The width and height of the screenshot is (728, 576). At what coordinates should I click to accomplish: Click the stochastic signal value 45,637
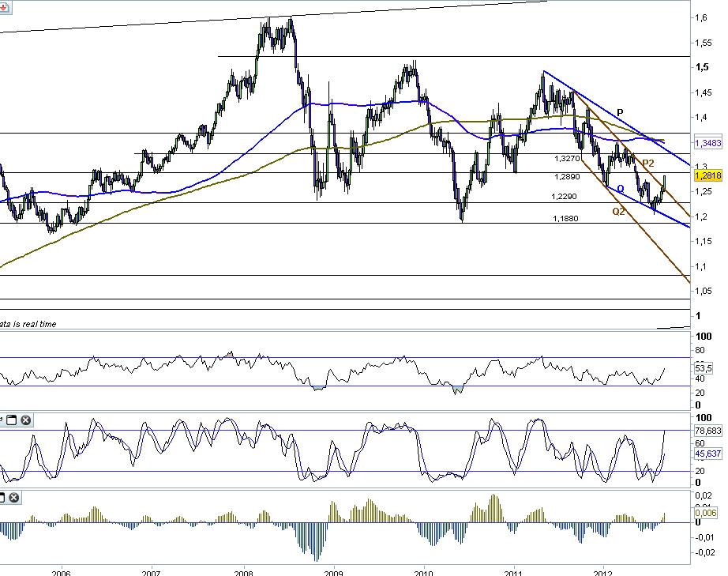[x=708, y=454]
